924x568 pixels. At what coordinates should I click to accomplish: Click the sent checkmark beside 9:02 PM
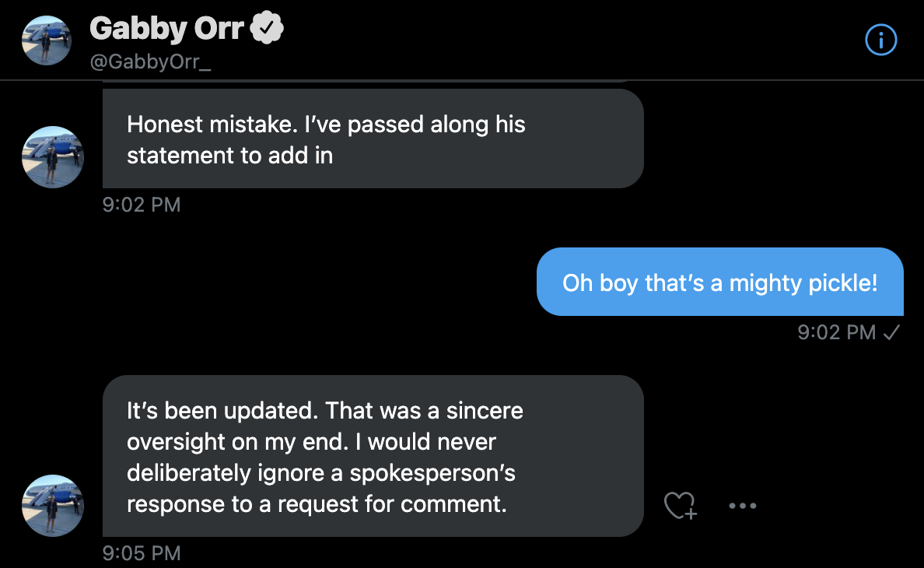coord(892,332)
